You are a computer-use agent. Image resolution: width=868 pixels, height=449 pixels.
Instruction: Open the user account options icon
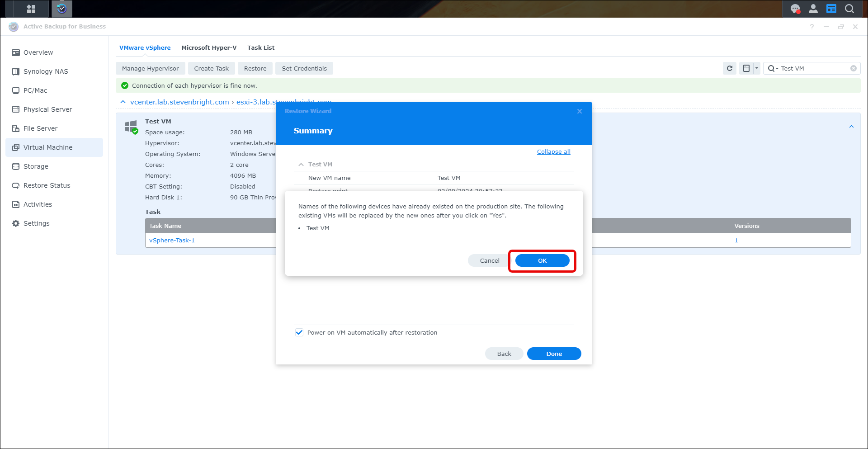[x=813, y=9]
